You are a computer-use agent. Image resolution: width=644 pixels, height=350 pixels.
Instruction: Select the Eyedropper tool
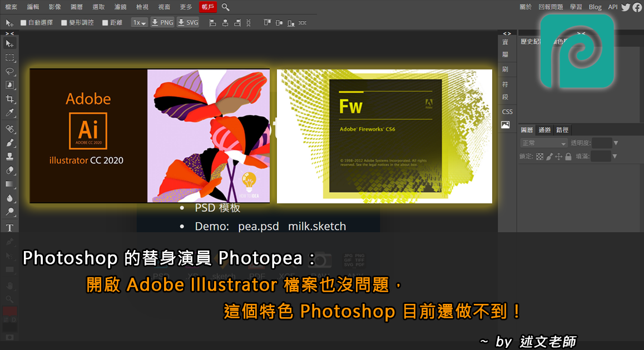pos(9,112)
